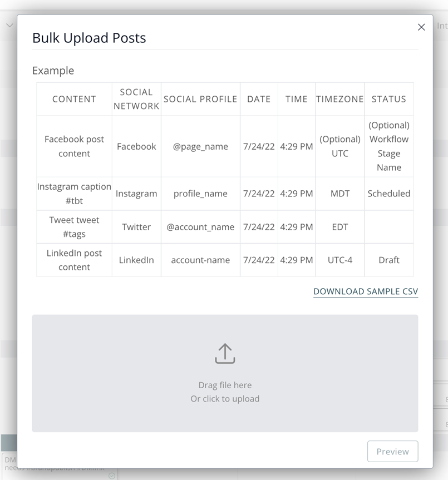Select the STATUS column header
This screenshot has width=448, height=480.
click(x=389, y=99)
